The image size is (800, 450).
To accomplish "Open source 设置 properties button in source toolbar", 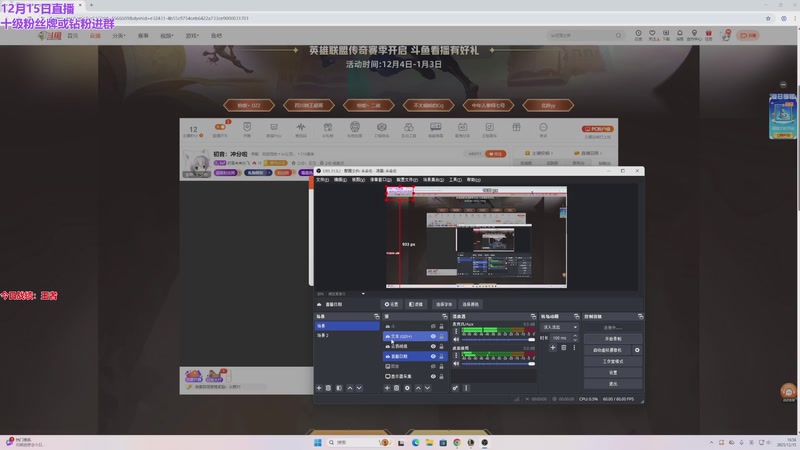I will [392, 305].
